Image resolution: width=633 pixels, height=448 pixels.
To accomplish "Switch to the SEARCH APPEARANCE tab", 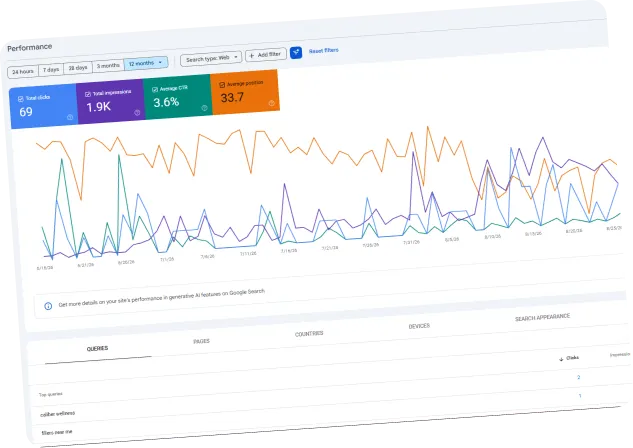I will point(542,318).
